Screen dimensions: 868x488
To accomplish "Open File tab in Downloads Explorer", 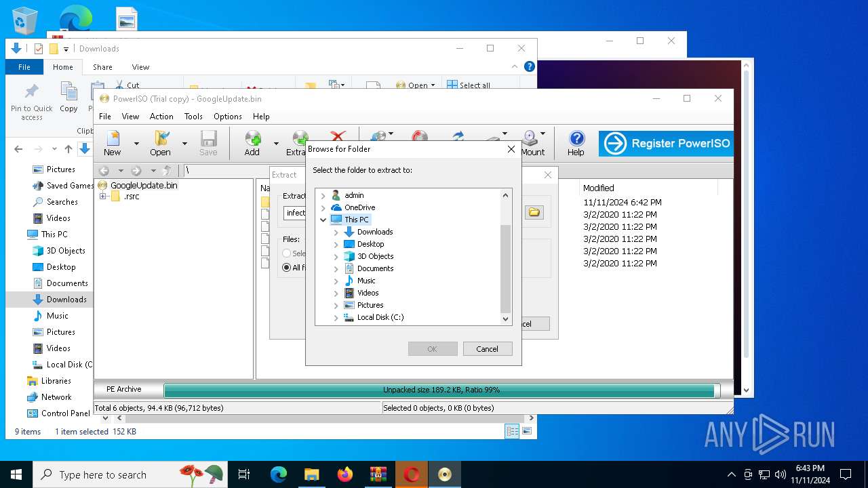I will pyautogui.click(x=24, y=67).
